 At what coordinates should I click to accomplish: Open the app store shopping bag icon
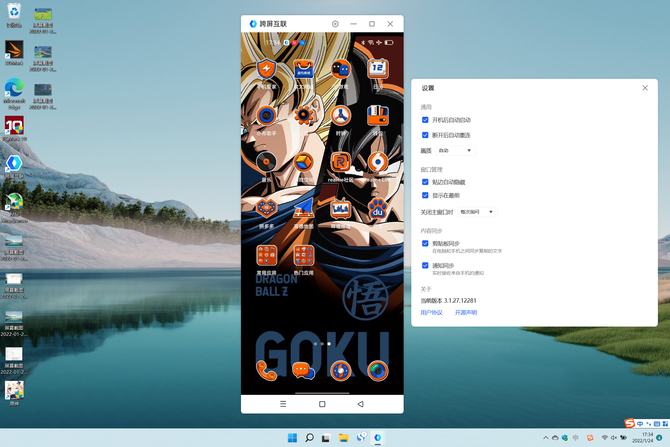click(303, 69)
